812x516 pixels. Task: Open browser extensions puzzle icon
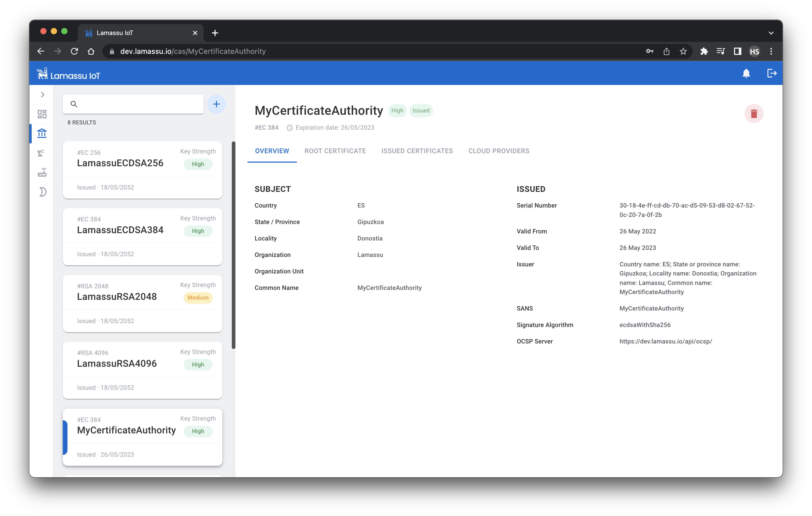(x=704, y=51)
